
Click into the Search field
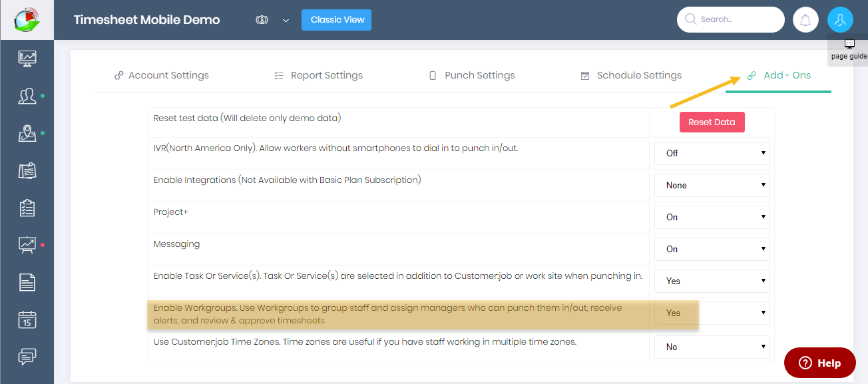[x=731, y=19]
